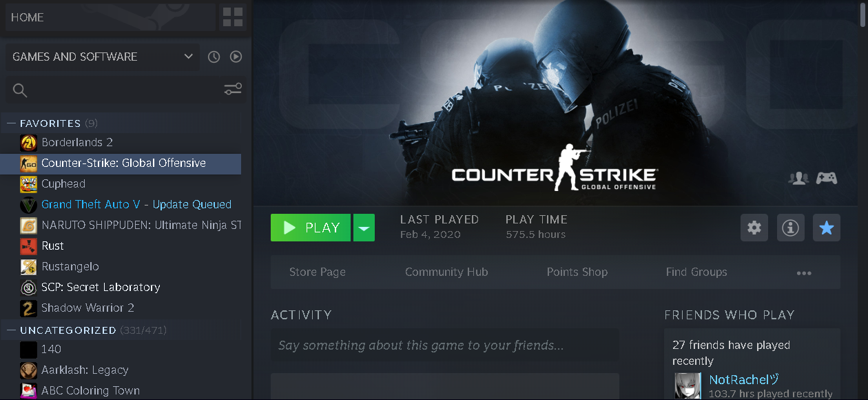Toggle CS:GO favorite star
Image resolution: width=868 pixels, height=400 pixels.
pyautogui.click(x=827, y=228)
